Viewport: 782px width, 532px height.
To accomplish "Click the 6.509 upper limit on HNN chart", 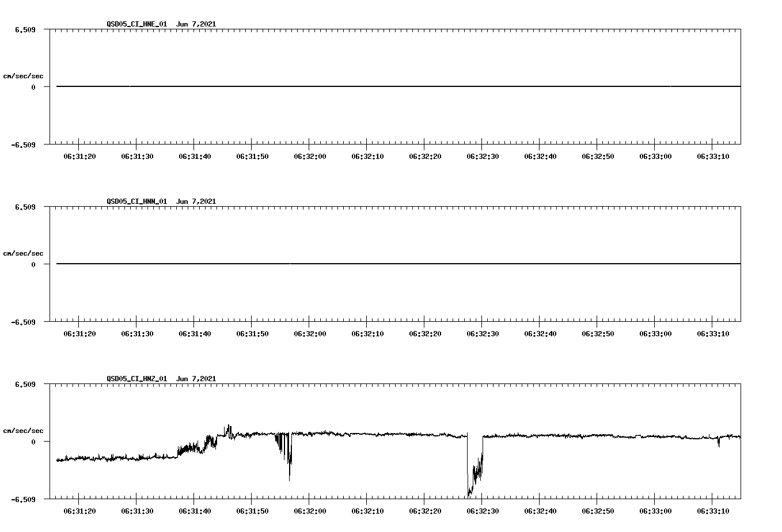I will click(x=25, y=207).
